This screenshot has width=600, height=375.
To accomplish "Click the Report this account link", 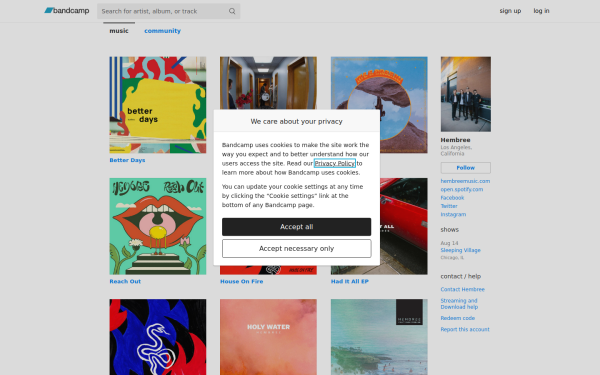I will point(465,329).
